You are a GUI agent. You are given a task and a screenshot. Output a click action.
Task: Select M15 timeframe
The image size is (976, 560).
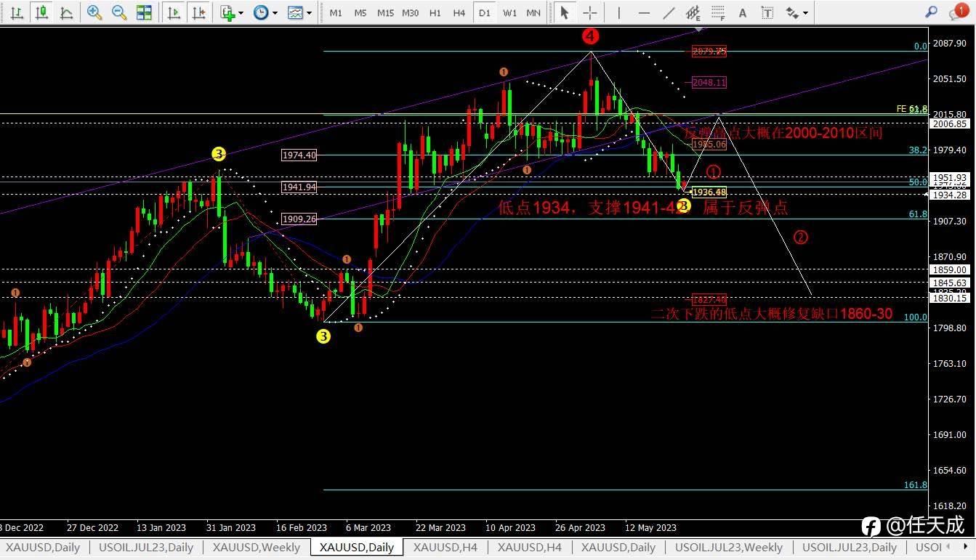click(385, 13)
